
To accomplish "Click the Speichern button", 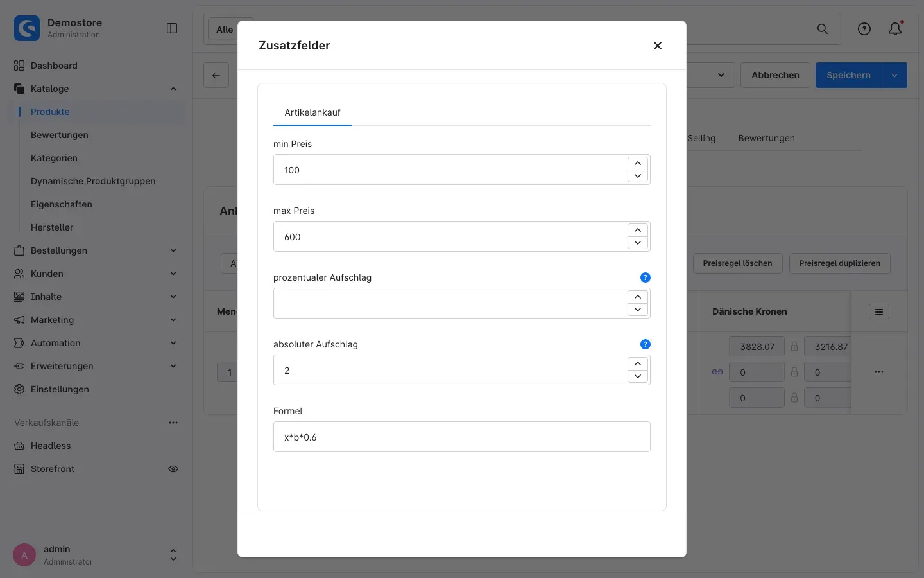I will (x=848, y=75).
